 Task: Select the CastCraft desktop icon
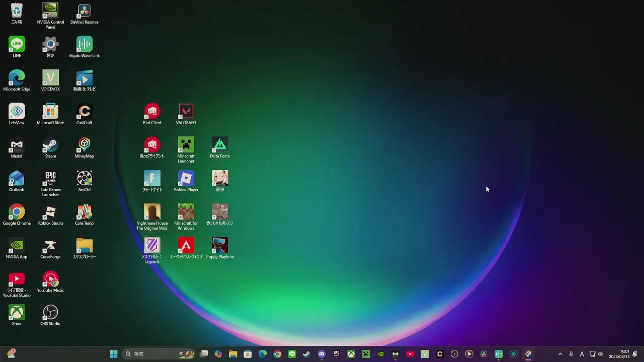pyautogui.click(x=84, y=115)
